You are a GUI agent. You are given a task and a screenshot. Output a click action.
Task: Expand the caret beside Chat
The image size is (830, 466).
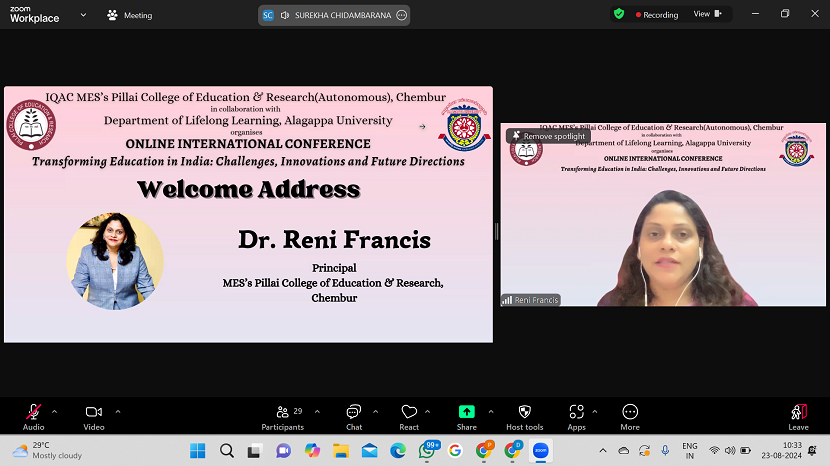click(x=375, y=411)
